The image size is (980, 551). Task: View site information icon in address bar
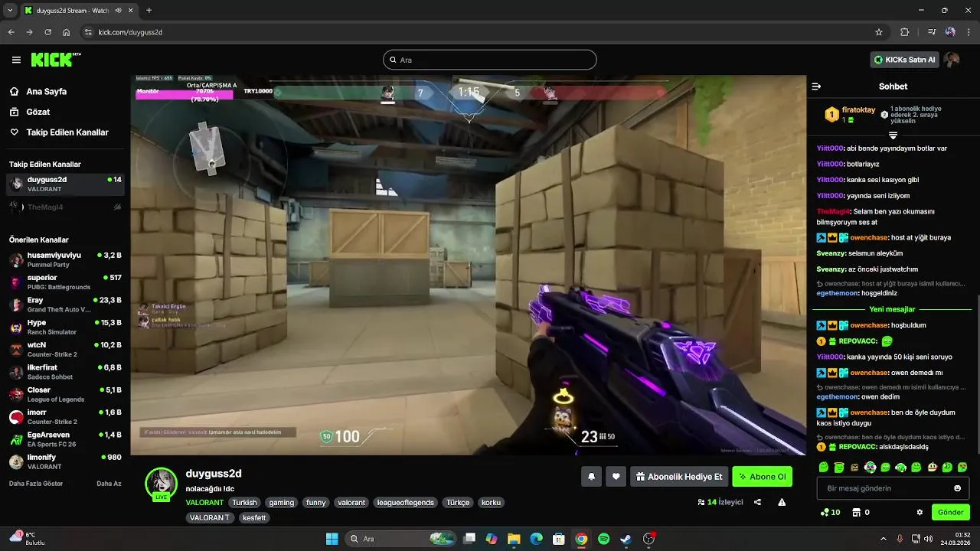88,32
